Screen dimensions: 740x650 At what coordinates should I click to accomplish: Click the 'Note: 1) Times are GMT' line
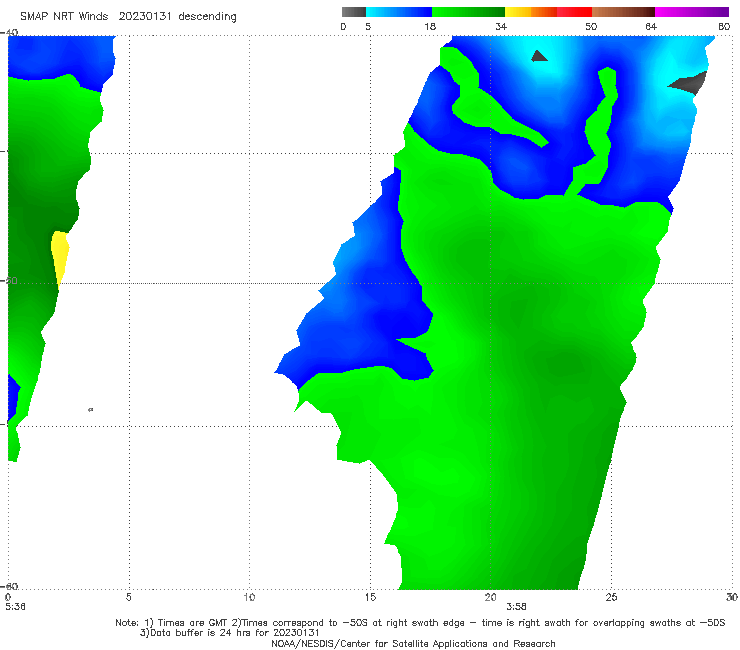(420, 623)
